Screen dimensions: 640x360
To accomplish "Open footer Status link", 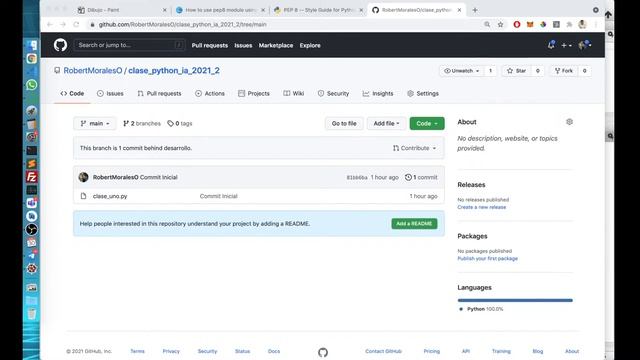I will (x=242, y=351).
